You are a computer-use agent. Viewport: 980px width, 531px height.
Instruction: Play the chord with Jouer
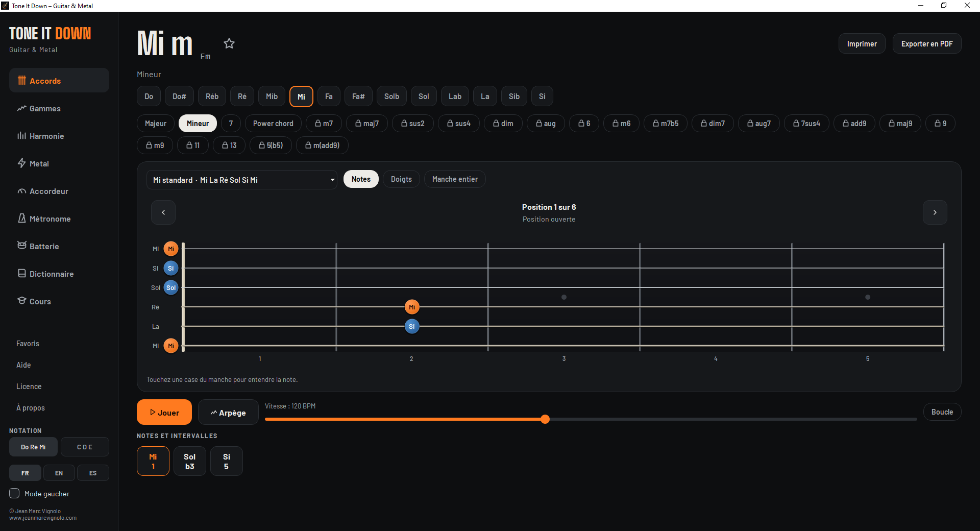click(x=164, y=412)
